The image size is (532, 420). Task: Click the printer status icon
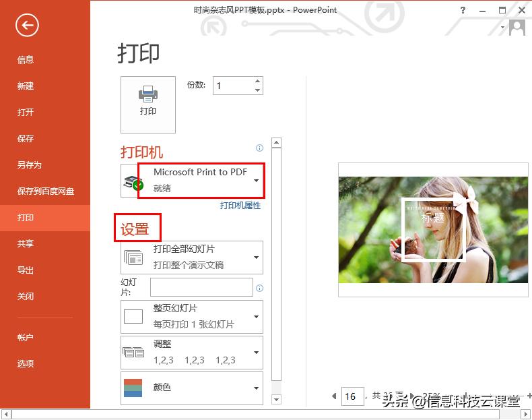pyautogui.click(x=133, y=183)
